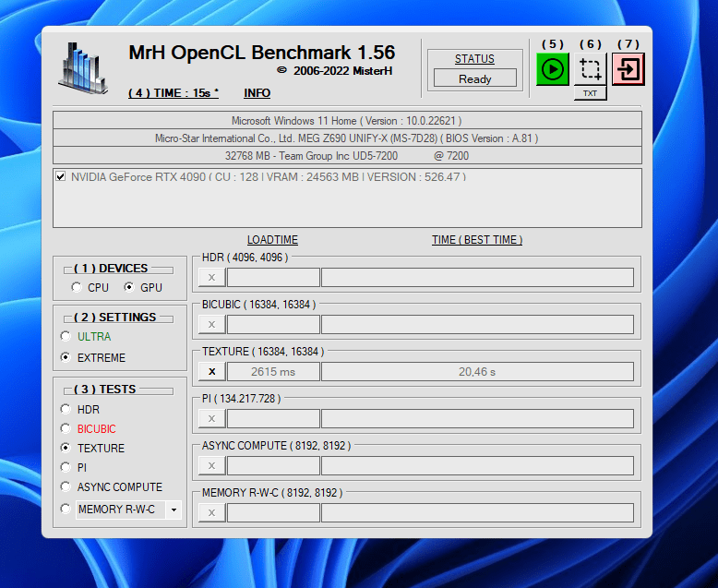Click the HDR loadtime field

273,278
